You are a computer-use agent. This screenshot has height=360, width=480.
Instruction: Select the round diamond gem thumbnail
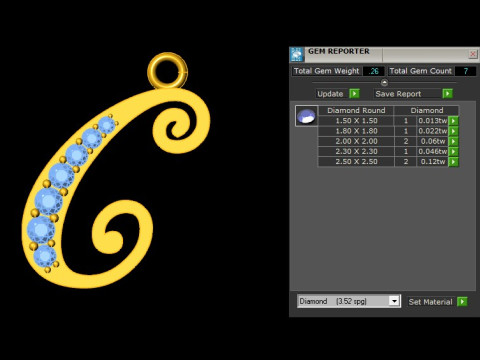click(x=306, y=116)
